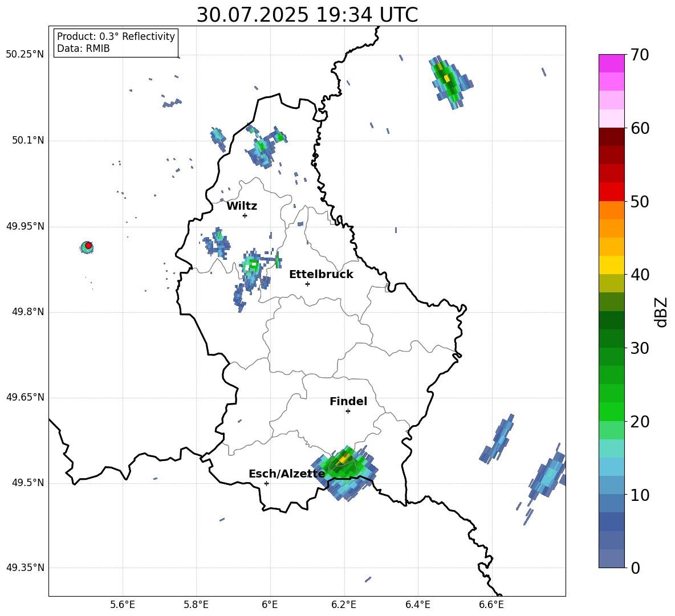
Task: Pick the yellow swatch just above 40
Action: coord(611,265)
